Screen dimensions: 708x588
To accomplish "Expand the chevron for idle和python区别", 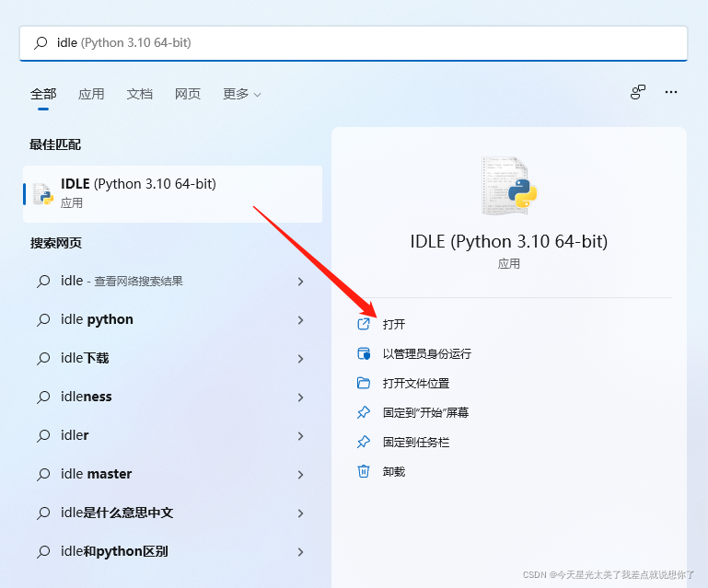I will pos(301,552).
